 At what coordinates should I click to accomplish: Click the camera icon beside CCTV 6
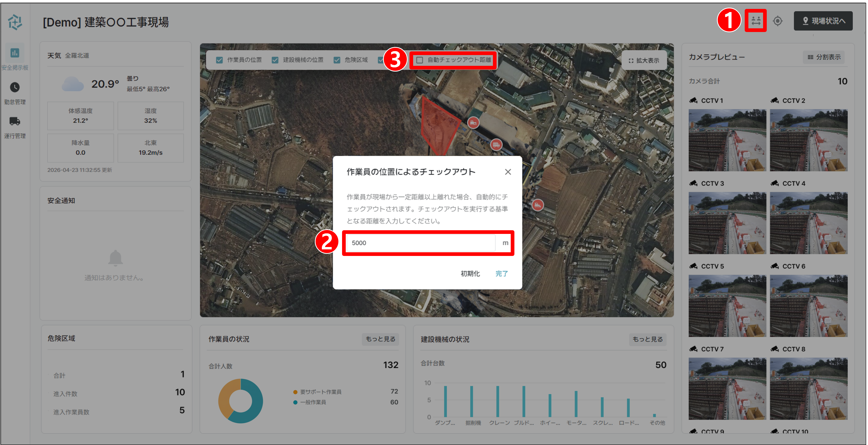(775, 266)
